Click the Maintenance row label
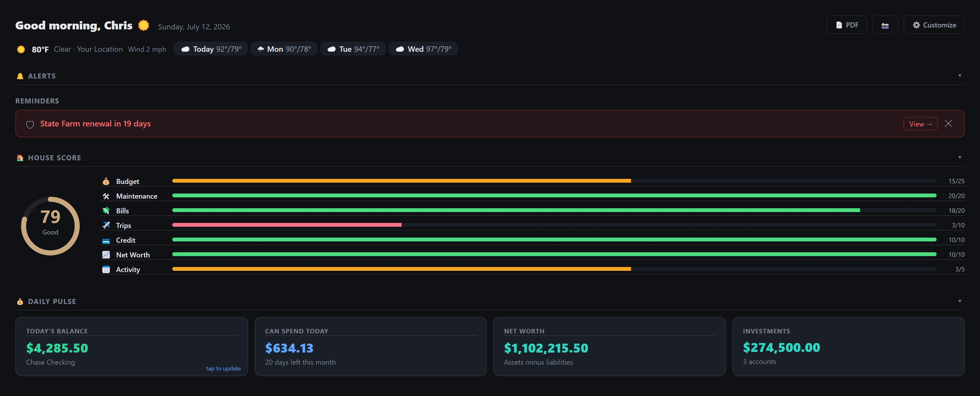The height and width of the screenshot is (396, 980). pos(137,196)
